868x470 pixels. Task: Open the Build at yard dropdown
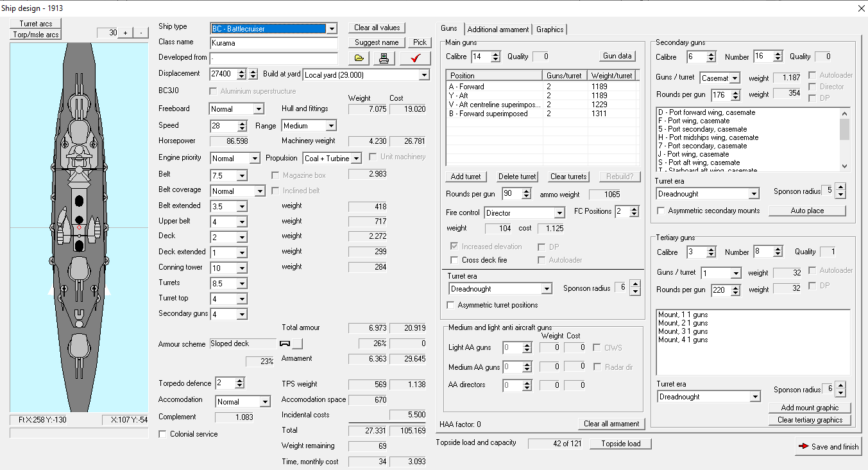[x=423, y=75]
